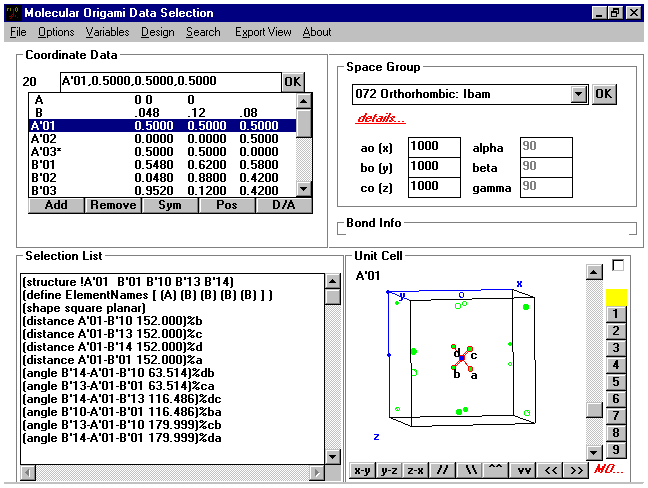The height and width of the screenshot is (488, 648).
Task: Open the Variables menu
Action: 107,32
